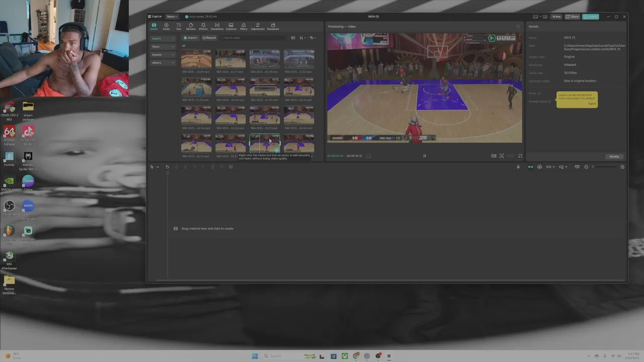
Task: Expand the Spaces section in sidebar
Action: point(163,54)
